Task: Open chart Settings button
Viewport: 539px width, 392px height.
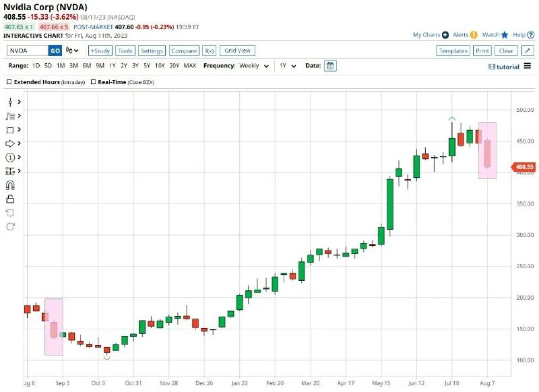Action: click(152, 51)
